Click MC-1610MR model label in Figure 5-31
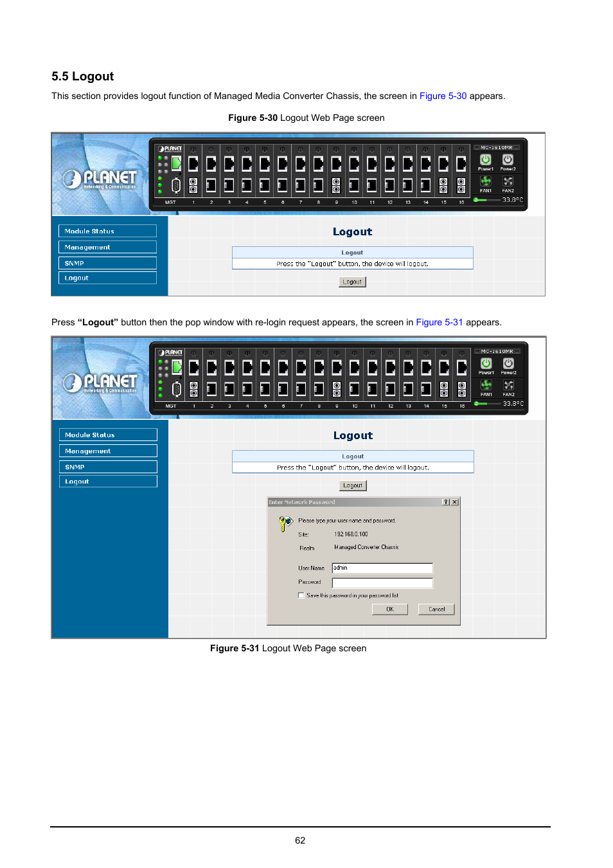 [x=497, y=351]
